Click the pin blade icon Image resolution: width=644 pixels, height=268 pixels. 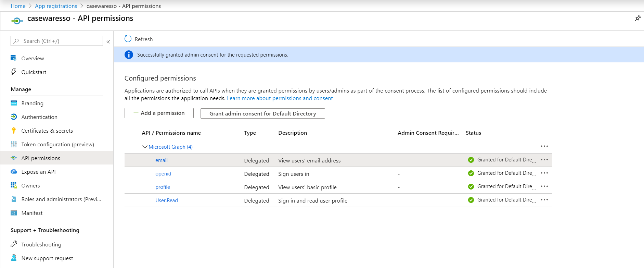coord(637,19)
